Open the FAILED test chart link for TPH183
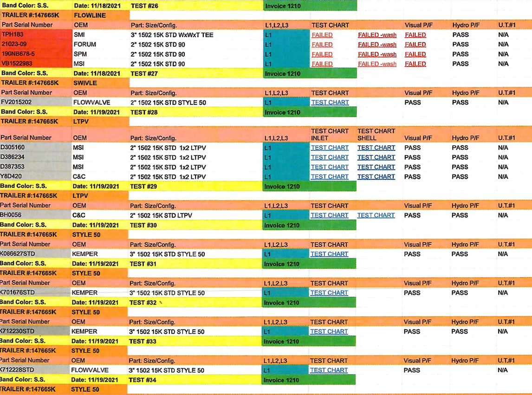 click(x=322, y=35)
